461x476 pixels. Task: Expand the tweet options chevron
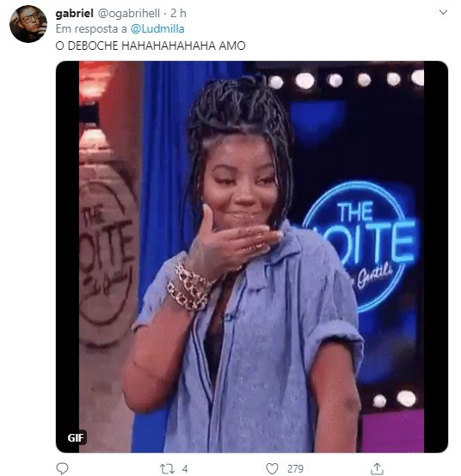pos(444,12)
